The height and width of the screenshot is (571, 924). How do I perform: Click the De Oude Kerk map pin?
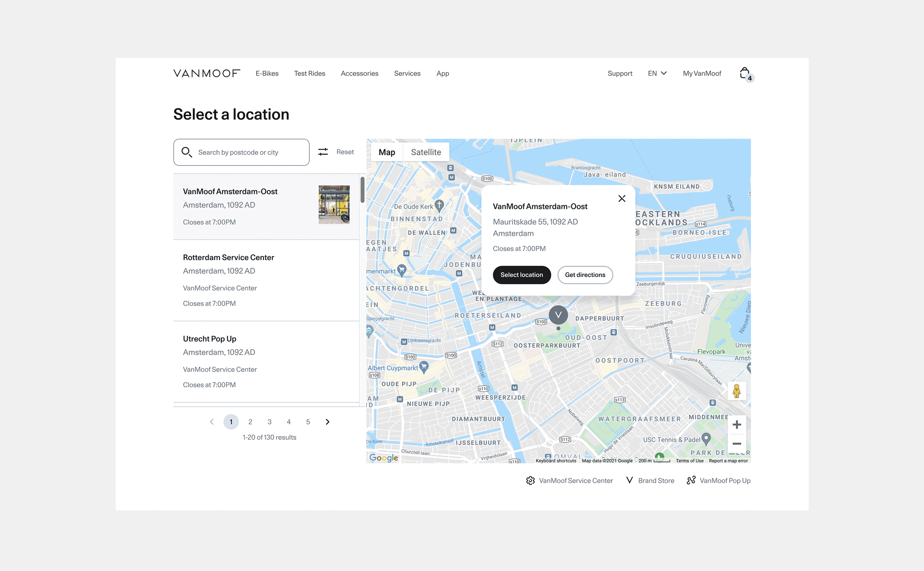pyautogui.click(x=439, y=206)
